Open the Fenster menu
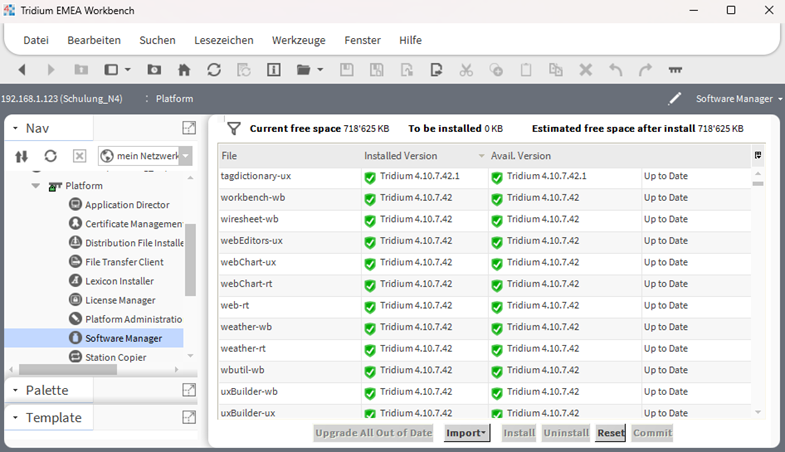Screen dimensions: 785x452 [362, 40]
